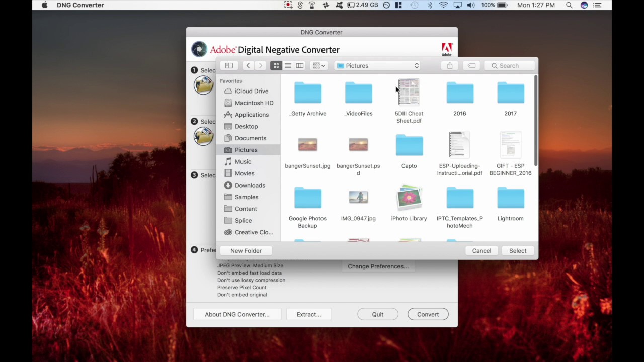Select the Capto folder
Screen dimensions: 644x362
point(409,145)
